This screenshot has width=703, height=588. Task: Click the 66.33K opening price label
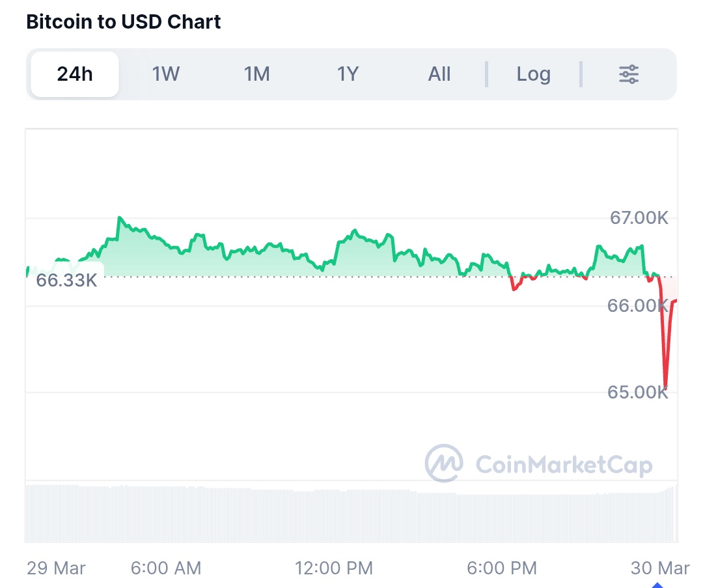point(66,281)
